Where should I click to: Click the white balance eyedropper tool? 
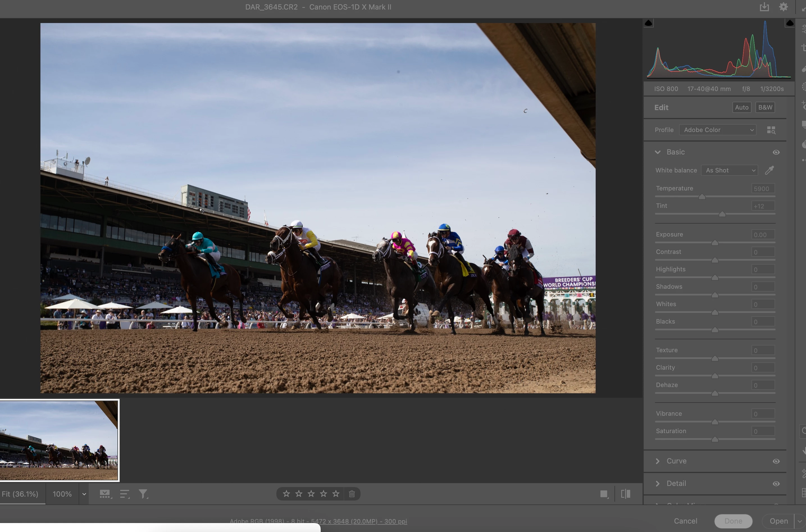coord(769,170)
